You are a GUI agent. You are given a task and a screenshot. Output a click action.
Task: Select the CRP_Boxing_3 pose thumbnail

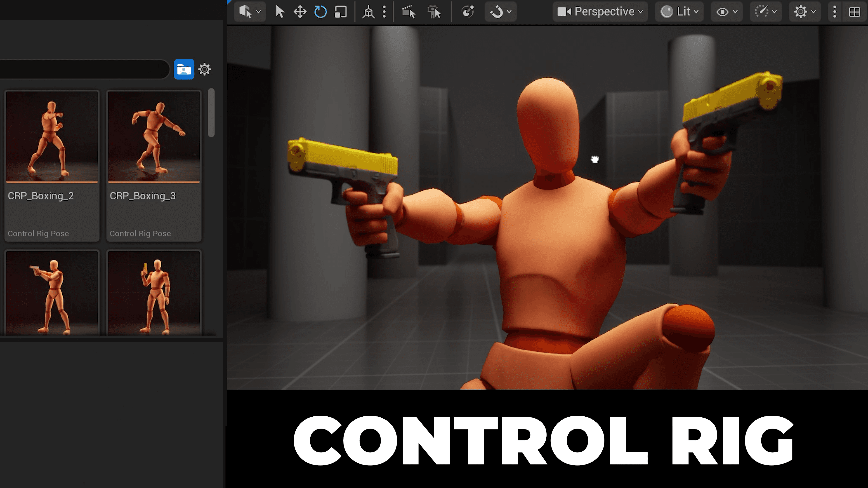(154, 137)
